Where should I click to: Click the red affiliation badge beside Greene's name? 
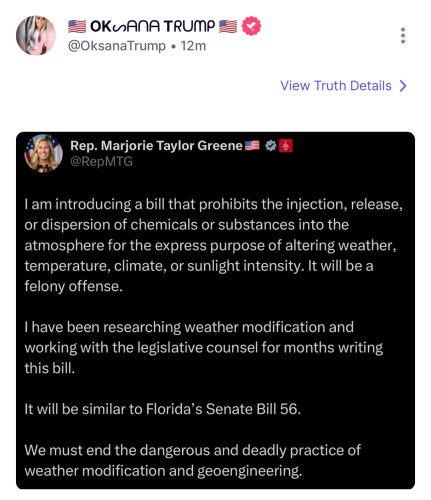click(x=286, y=146)
